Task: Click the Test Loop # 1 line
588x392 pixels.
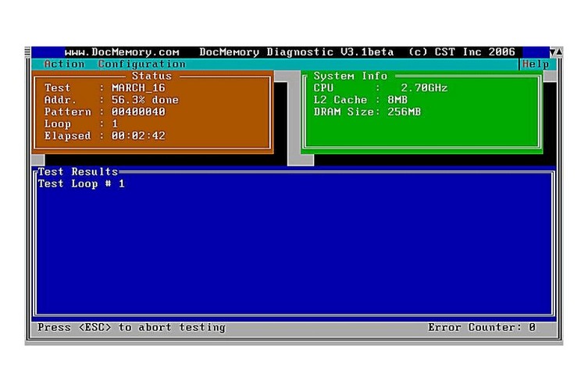Action: pos(81,184)
